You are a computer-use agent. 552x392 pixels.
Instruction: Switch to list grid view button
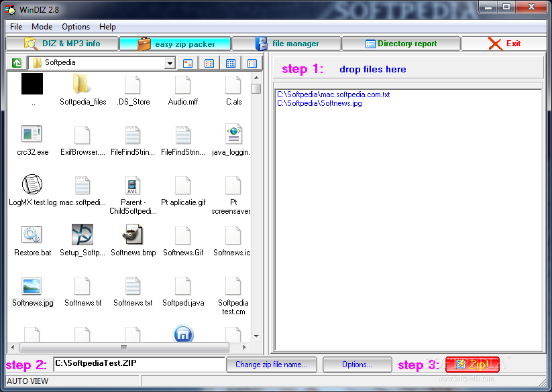[231, 63]
